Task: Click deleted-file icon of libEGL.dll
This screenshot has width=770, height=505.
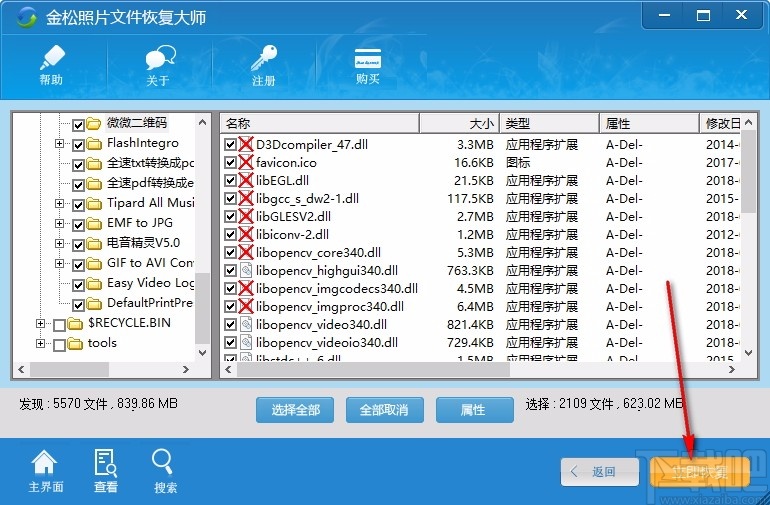Action: 246,180
